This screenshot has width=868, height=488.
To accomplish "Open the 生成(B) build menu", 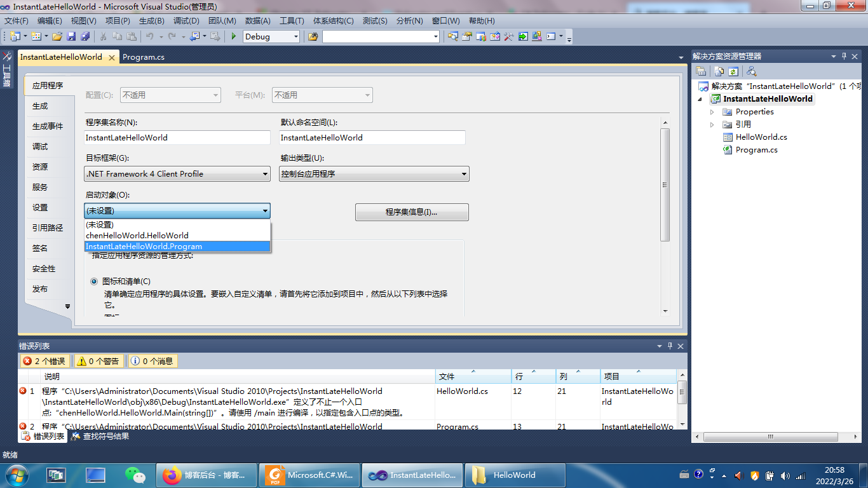I will click(x=151, y=21).
